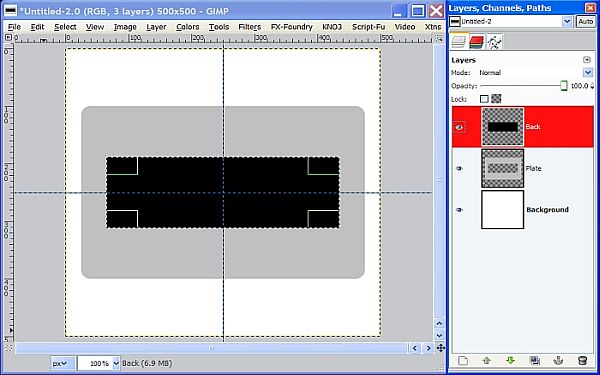Delete the selected layer
The image size is (600, 375).
click(x=582, y=360)
